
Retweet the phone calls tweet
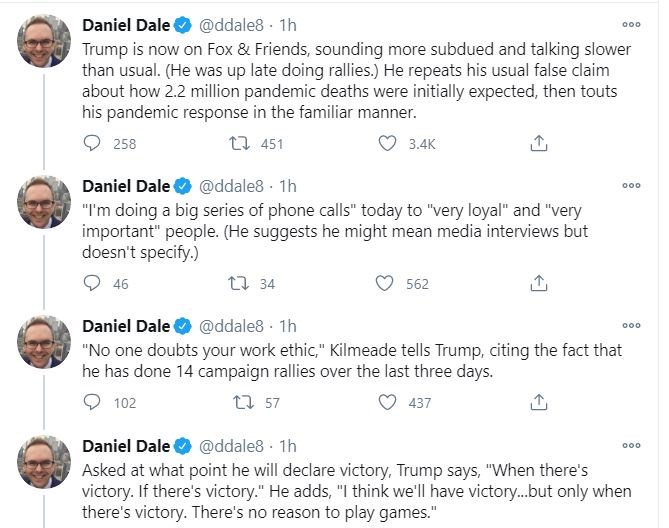(240, 284)
